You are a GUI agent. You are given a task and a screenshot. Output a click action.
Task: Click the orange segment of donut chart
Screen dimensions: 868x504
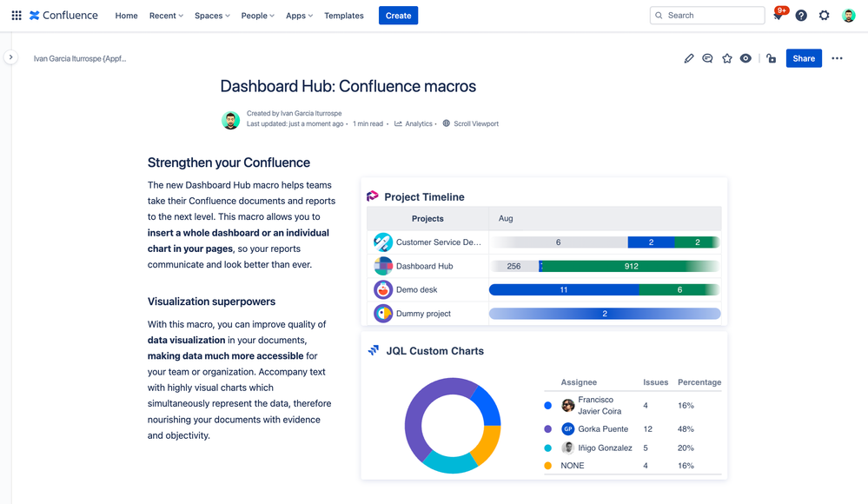[x=487, y=444]
